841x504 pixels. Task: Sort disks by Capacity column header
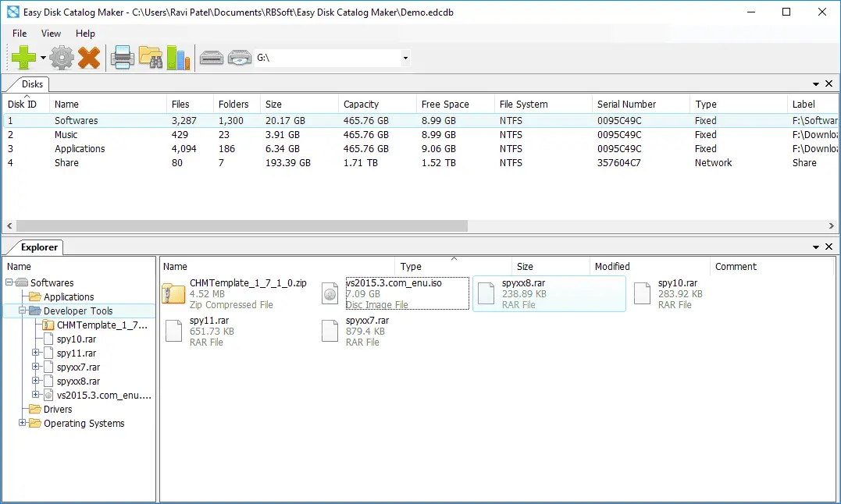(377, 104)
